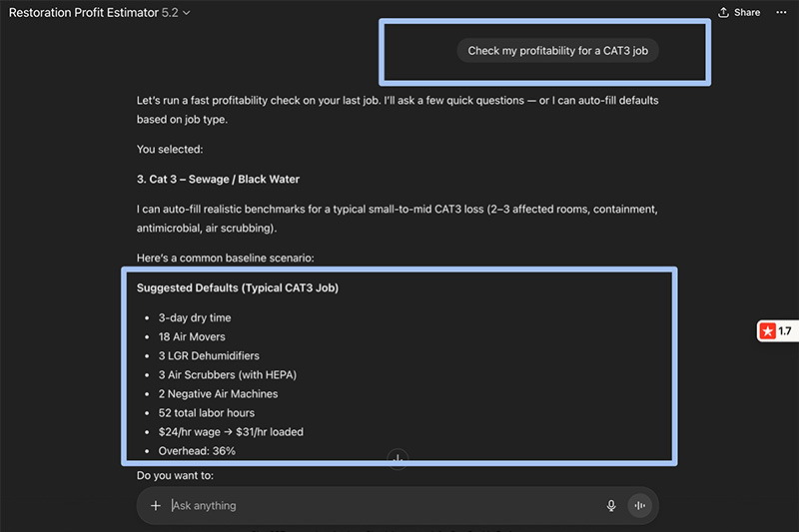Click the '3 LGR Dehumidifiers' bullet
Viewport: 799px width, 532px height.
pyautogui.click(x=209, y=356)
